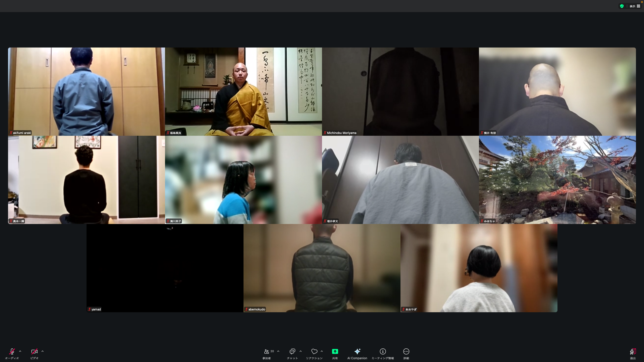Expand audio options chevron
The width and height of the screenshot is (644, 362).
coord(20,351)
